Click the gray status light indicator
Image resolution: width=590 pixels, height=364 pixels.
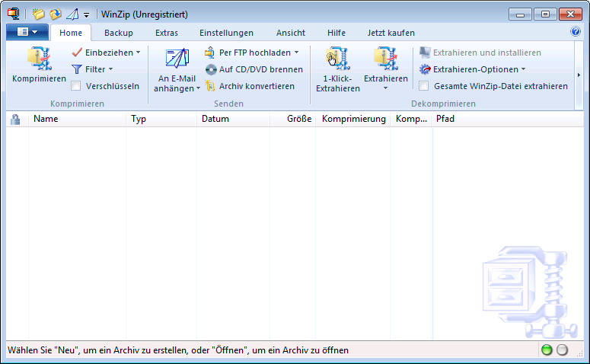(x=562, y=350)
